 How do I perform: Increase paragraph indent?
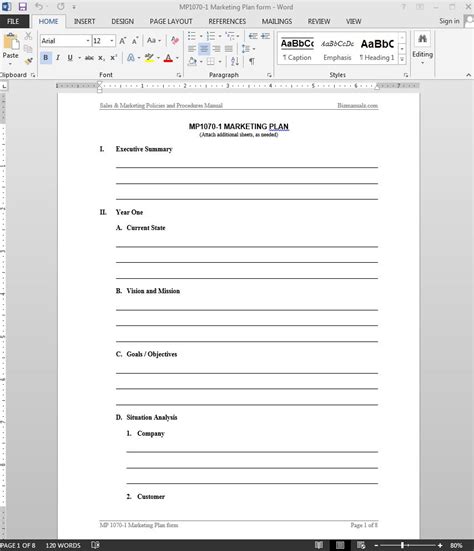(x=265, y=36)
